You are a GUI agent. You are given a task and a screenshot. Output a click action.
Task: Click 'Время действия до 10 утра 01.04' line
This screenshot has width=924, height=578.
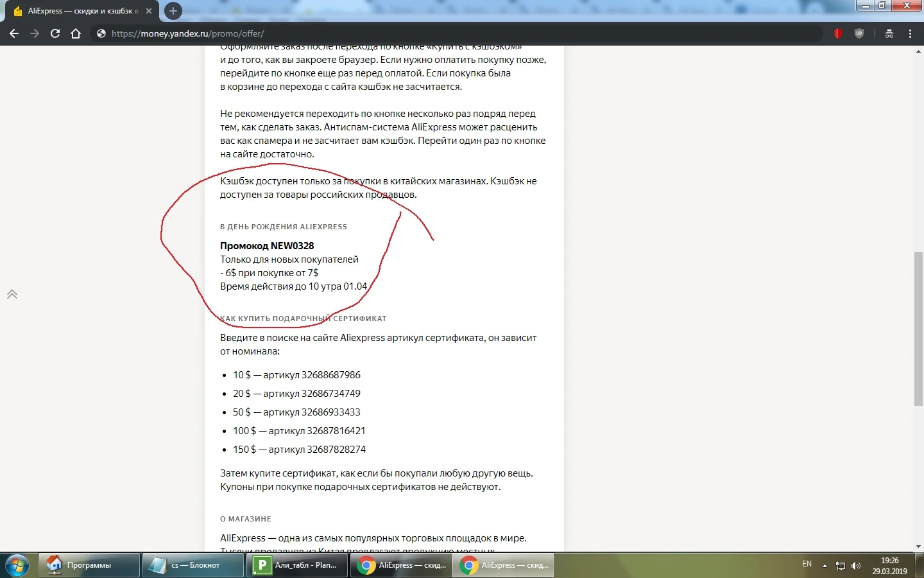[x=294, y=286]
